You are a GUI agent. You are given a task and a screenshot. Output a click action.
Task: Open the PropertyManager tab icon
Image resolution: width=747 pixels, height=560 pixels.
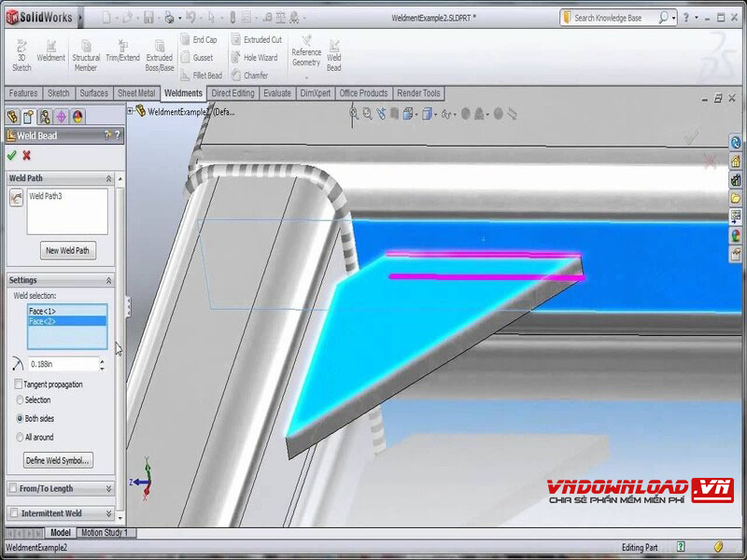click(29, 116)
